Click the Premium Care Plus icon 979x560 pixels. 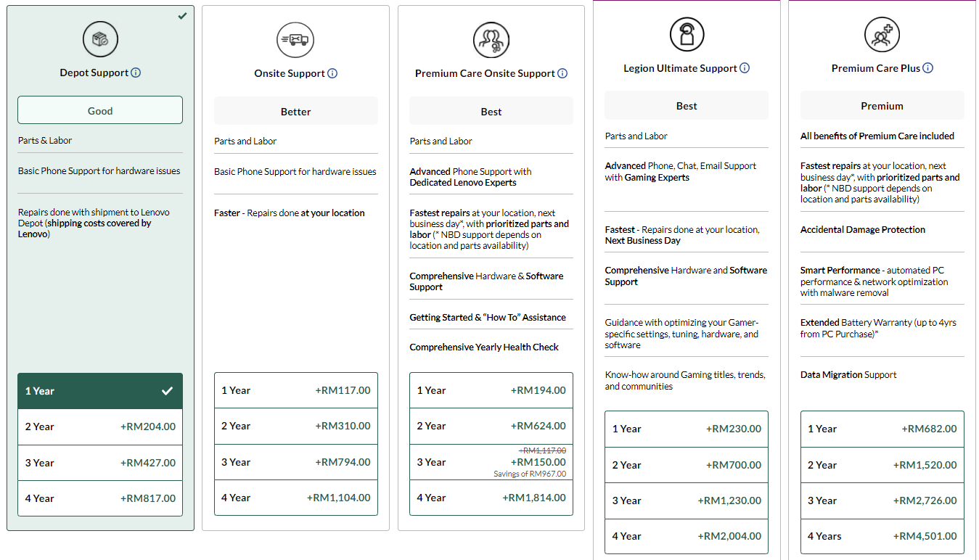click(882, 34)
